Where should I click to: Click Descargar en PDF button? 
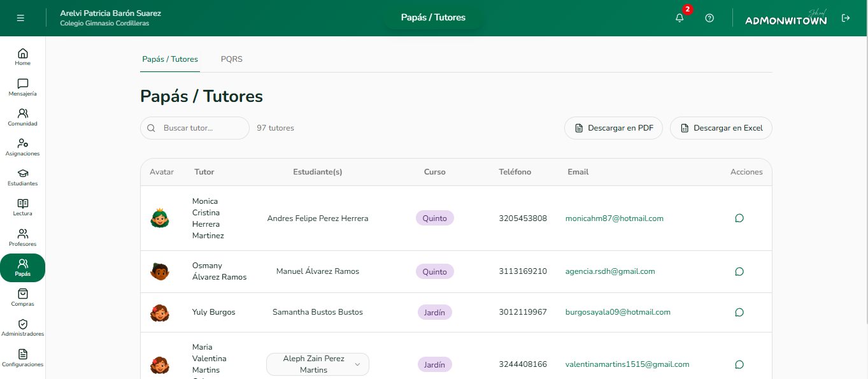point(613,128)
